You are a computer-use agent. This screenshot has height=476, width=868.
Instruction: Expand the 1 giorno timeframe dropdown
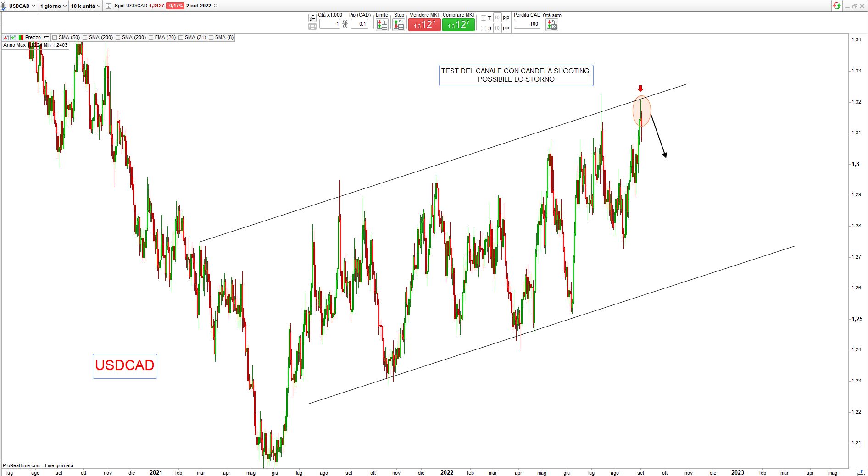[53, 6]
